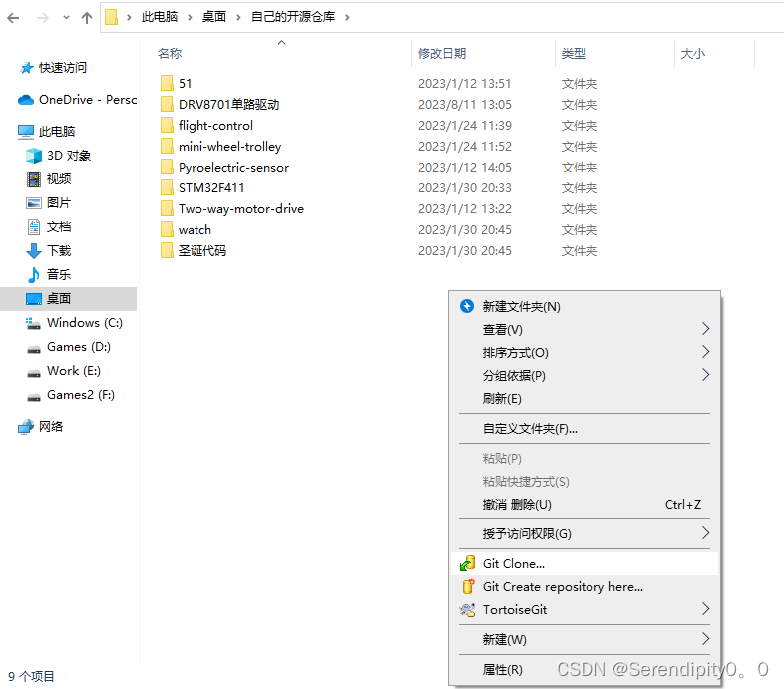The width and height of the screenshot is (784, 689).
Task: Expand the 授予访问权限(G) submenu arrow
Action: [705, 533]
